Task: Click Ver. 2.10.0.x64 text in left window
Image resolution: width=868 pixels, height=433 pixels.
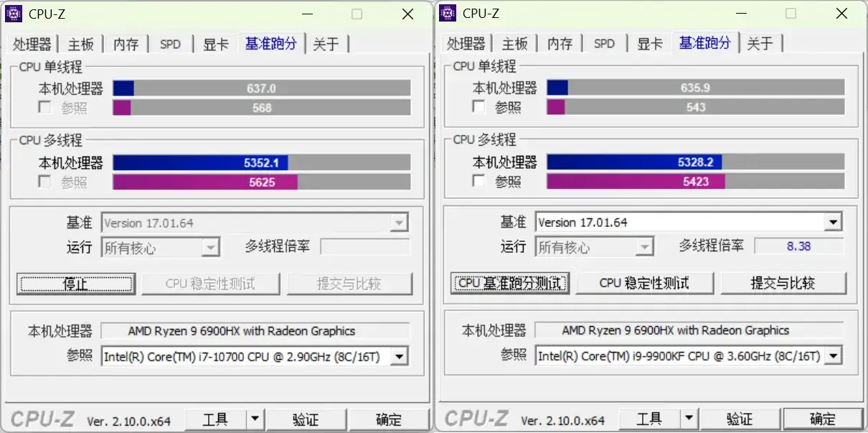Action: tap(129, 422)
